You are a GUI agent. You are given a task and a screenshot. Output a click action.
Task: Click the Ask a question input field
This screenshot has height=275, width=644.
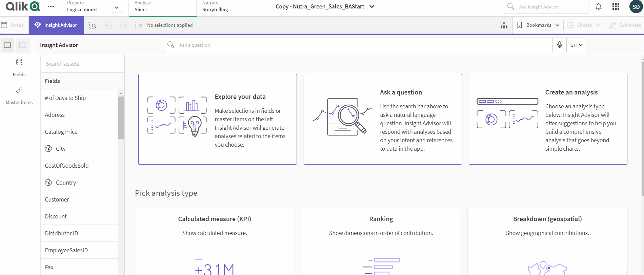pos(358,45)
